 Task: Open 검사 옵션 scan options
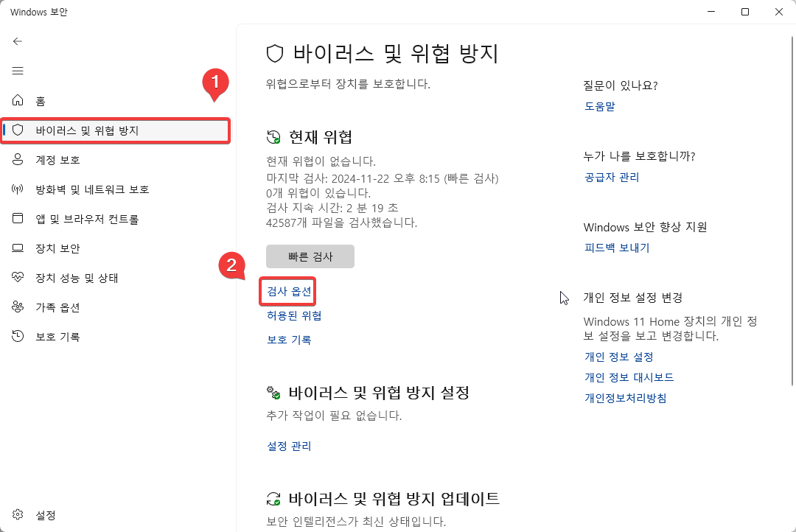[x=287, y=291]
